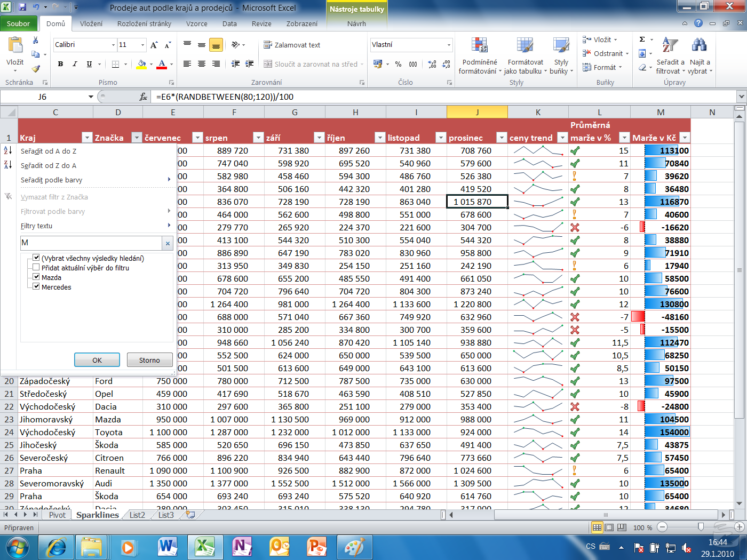The width and height of the screenshot is (747, 560).
Task: Save the workbook with the floppy icon
Action: pyautogui.click(x=22, y=7)
